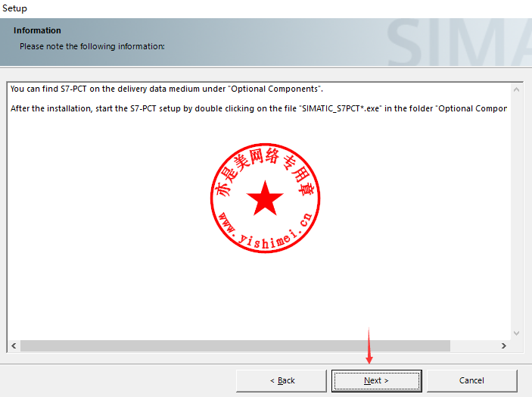Click the line starting "After the installation"
532x397 pixels.
tap(259, 108)
